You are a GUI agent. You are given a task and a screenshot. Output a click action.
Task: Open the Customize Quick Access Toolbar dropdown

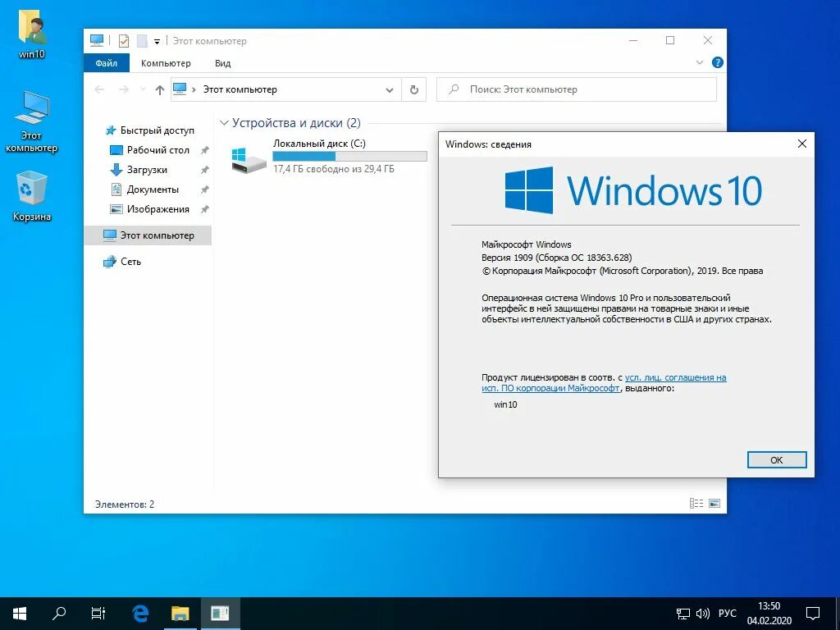click(x=157, y=41)
